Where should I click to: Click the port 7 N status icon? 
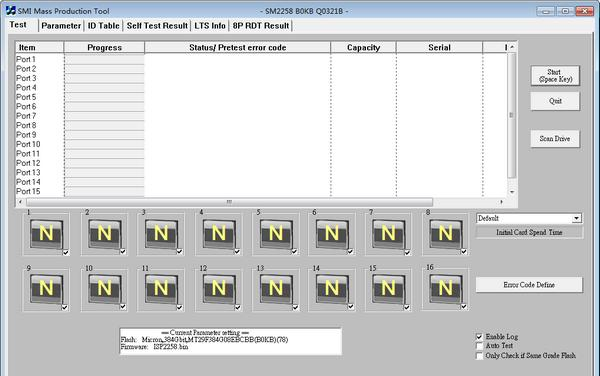[x=388, y=234]
